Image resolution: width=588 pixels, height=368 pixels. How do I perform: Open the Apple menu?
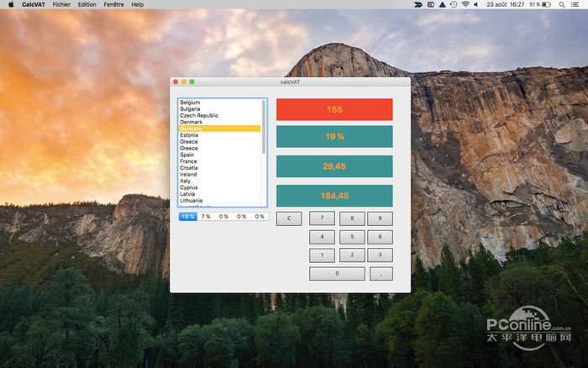pos(11,4)
